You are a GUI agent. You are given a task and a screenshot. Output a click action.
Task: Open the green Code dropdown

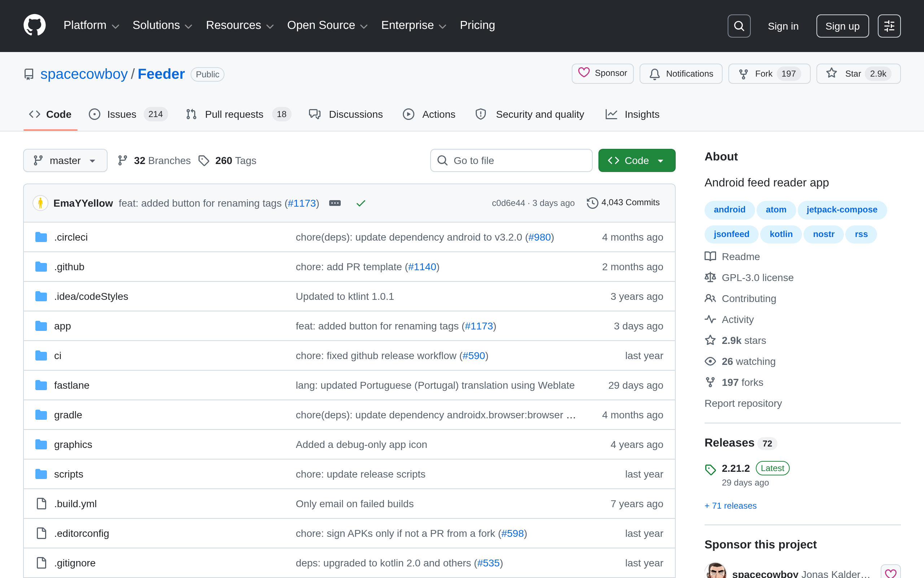coord(636,160)
